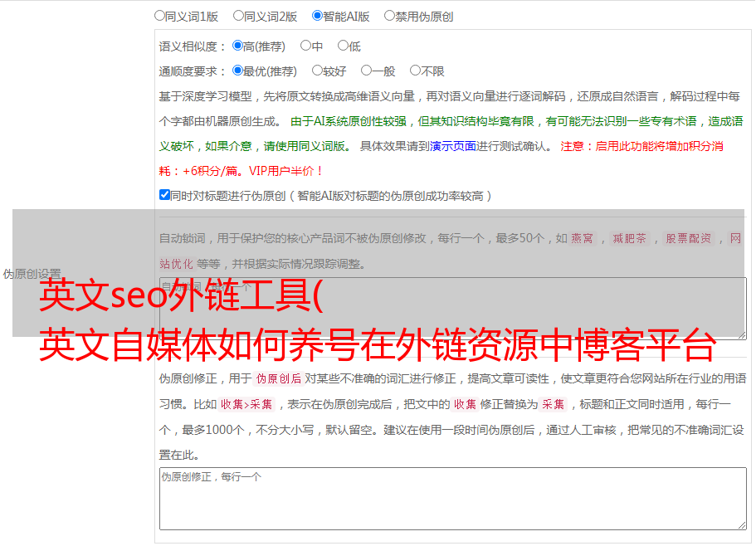Open the 演示页面 link
Screen dimensions: 756x546
point(453,146)
